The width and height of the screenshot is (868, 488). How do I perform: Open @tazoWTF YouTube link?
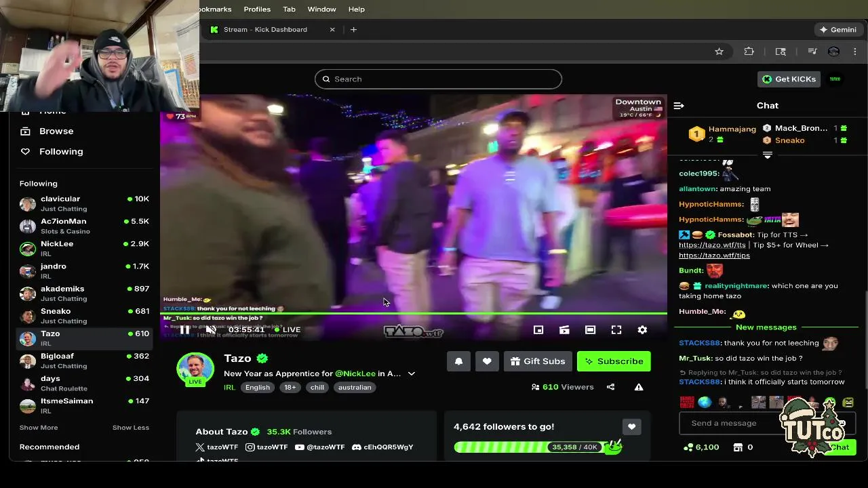tap(320, 447)
